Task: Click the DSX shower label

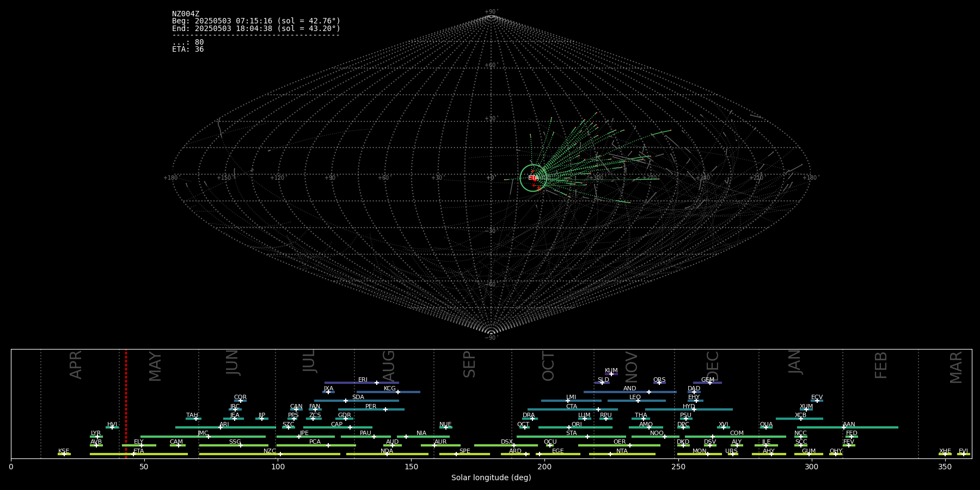Action: pos(507,442)
